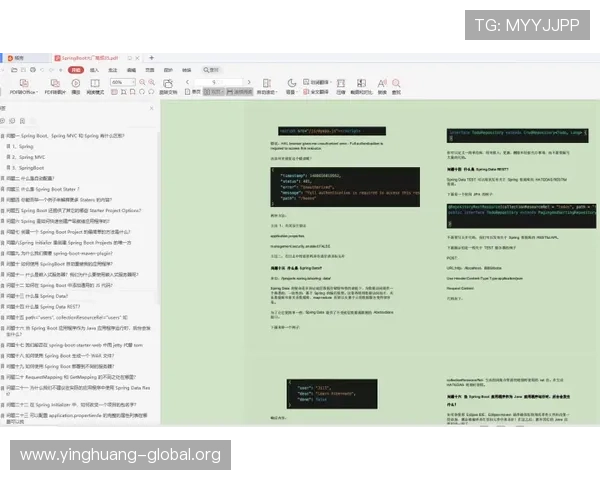Click the 旋转文档 rotate document icon

point(168,83)
